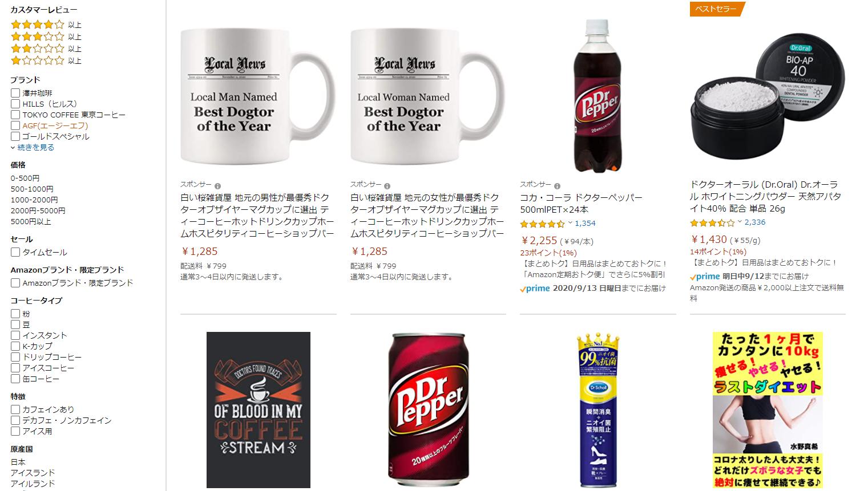Viewport: 868px width, 491px height.
Task: Filter by three stars and up rating
Action: [x=46, y=36]
